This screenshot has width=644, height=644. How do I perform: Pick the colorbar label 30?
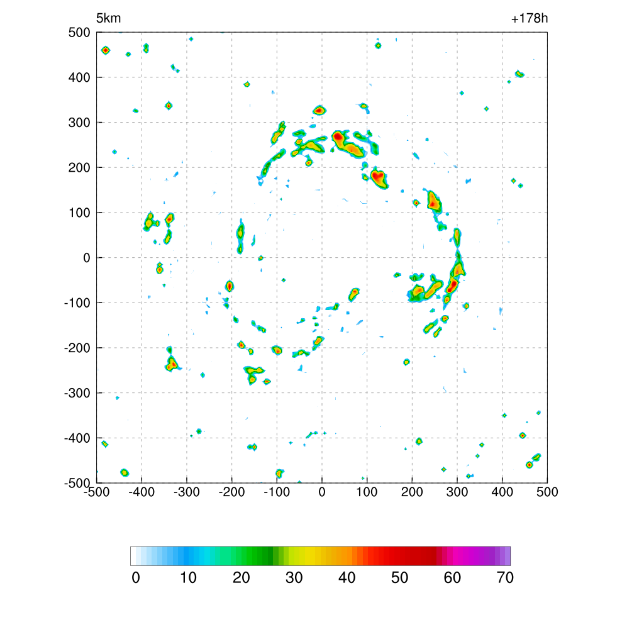[294, 578]
